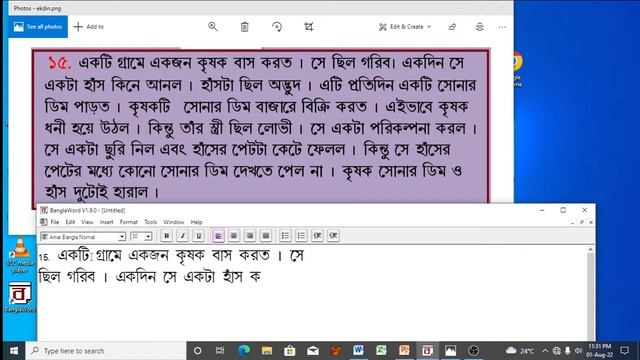Open the Format menu in BanglaWord

click(x=129, y=222)
